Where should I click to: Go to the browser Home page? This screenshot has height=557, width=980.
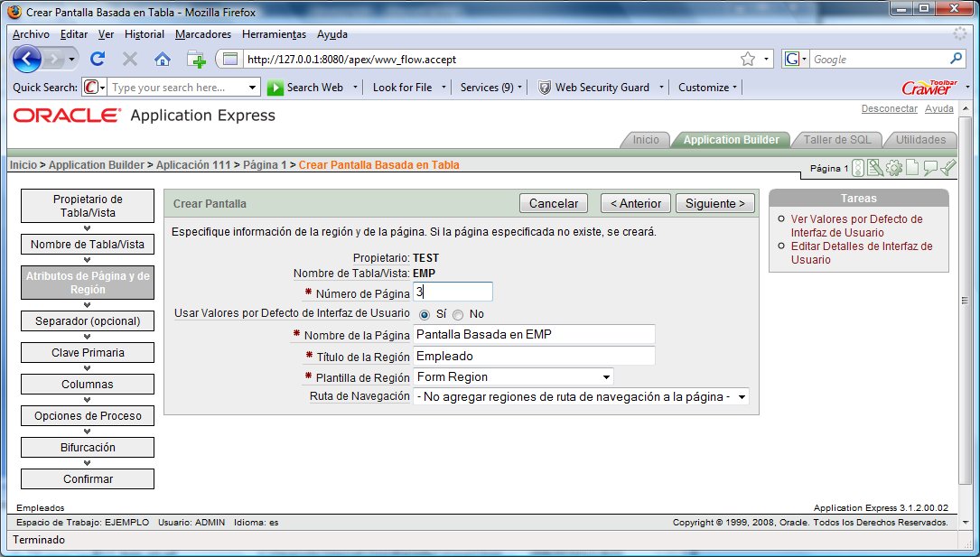(163, 60)
